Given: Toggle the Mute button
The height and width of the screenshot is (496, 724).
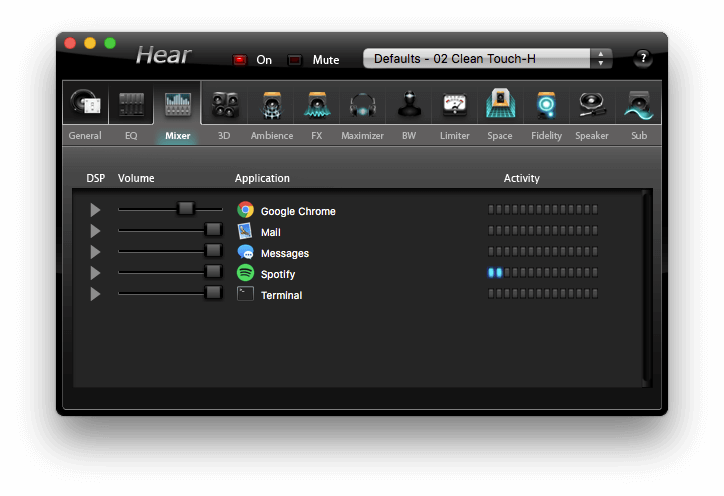Looking at the screenshot, I should pyautogui.click(x=295, y=60).
